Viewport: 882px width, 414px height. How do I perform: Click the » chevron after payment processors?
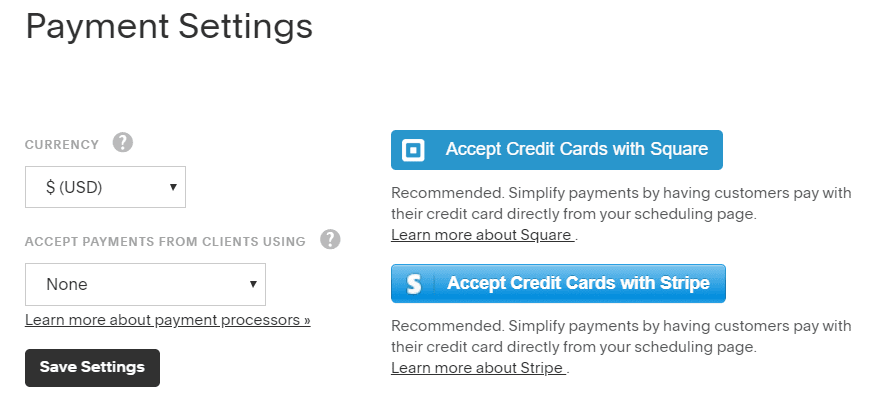pyautogui.click(x=307, y=321)
